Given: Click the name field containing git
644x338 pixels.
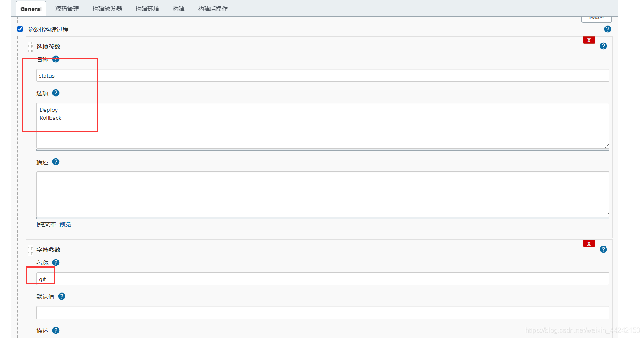Looking at the screenshot, I should pos(322,279).
